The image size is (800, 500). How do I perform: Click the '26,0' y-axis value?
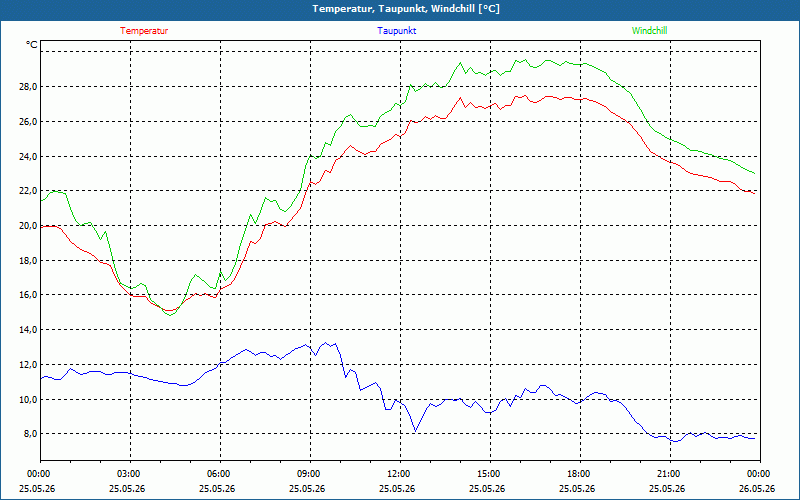29,121
